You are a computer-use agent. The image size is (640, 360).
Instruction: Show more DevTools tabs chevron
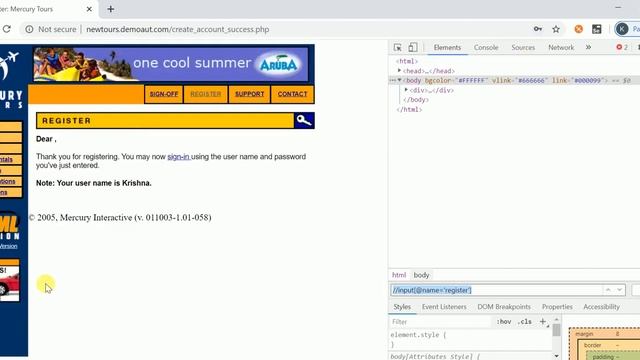click(x=588, y=47)
